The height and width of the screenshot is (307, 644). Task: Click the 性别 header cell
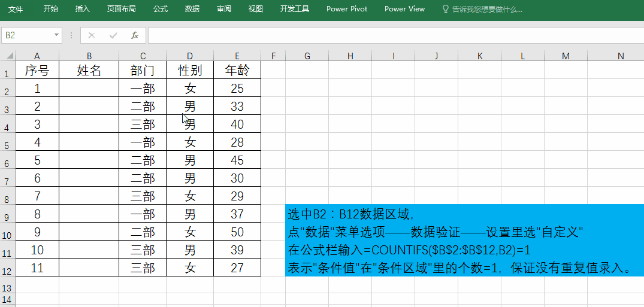coord(190,70)
